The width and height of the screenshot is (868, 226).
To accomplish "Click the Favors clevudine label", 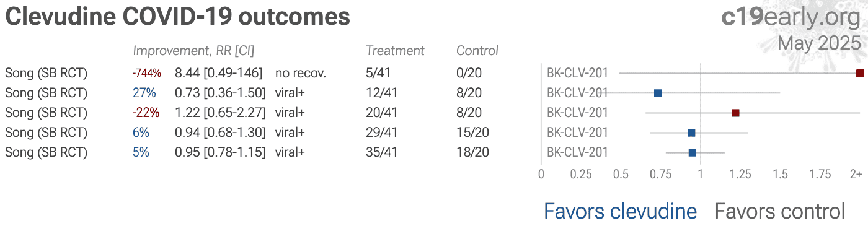I will pos(620,211).
